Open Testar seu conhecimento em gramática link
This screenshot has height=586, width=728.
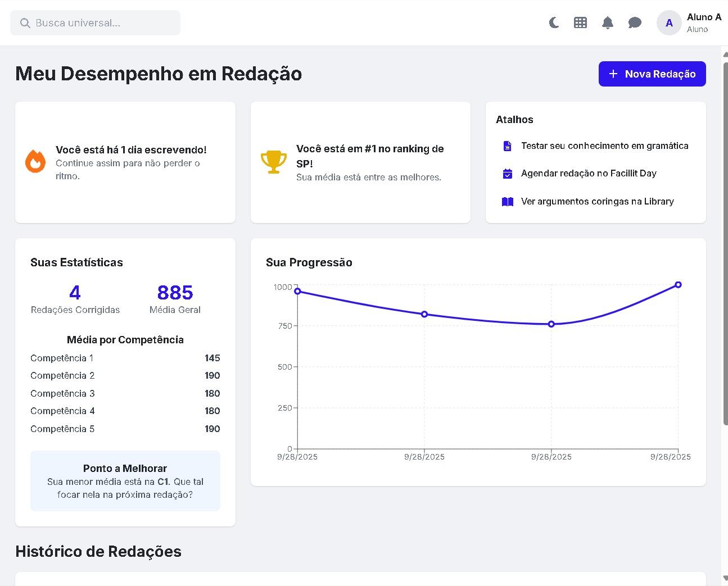click(604, 146)
